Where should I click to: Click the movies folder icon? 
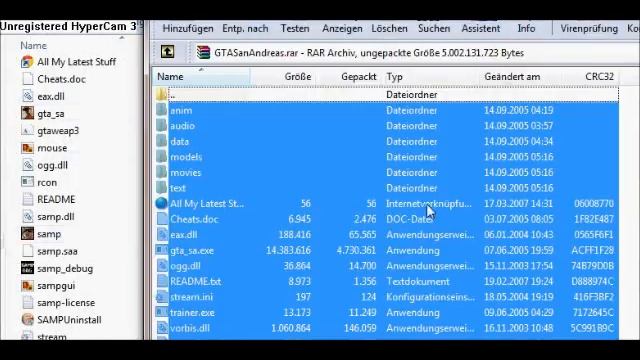click(x=162, y=172)
